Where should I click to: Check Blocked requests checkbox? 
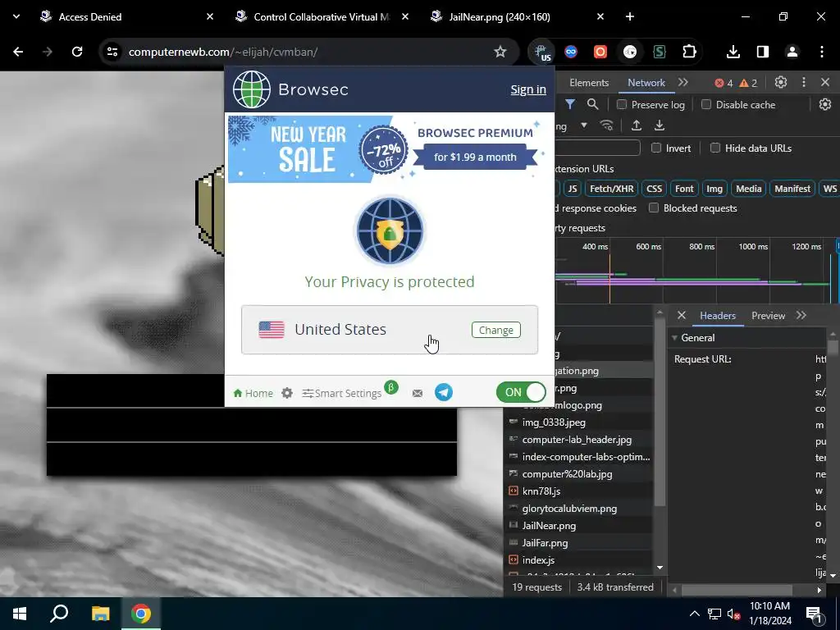point(654,208)
